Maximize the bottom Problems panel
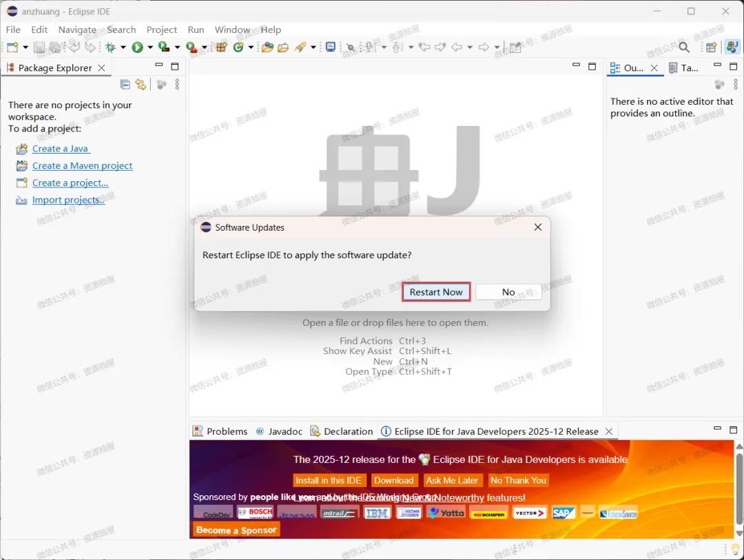The image size is (744, 560). (x=733, y=430)
